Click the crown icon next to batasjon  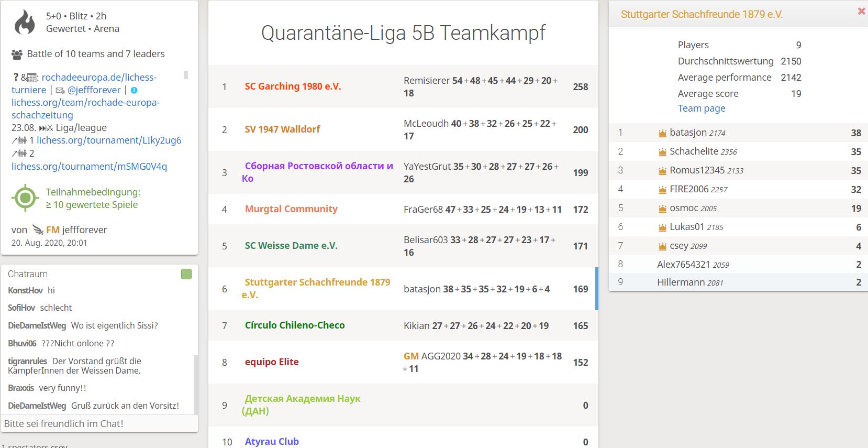(662, 133)
